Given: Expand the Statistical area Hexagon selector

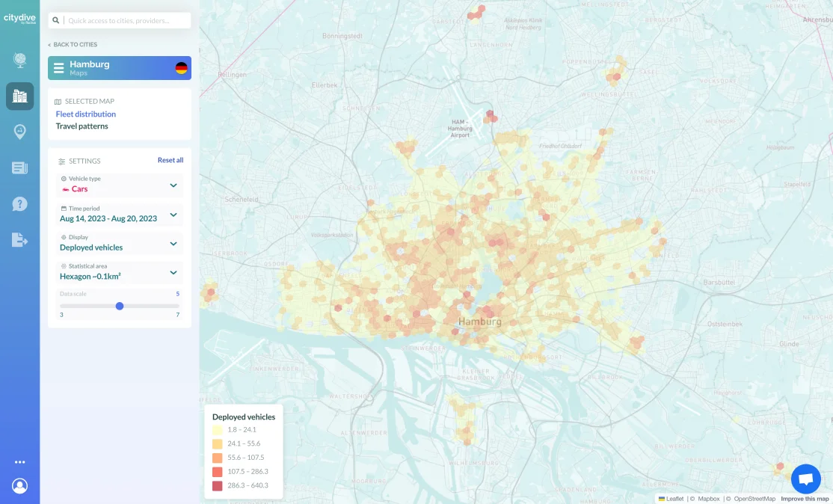Looking at the screenshot, I should (173, 272).
